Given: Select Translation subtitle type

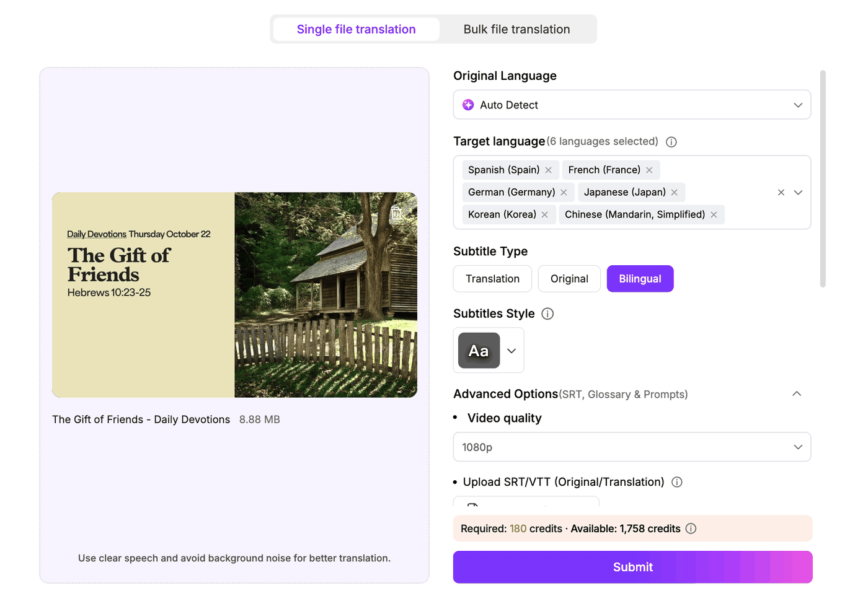Looking at the screenshot, I should pyautogui.click(x=492, y=279).
